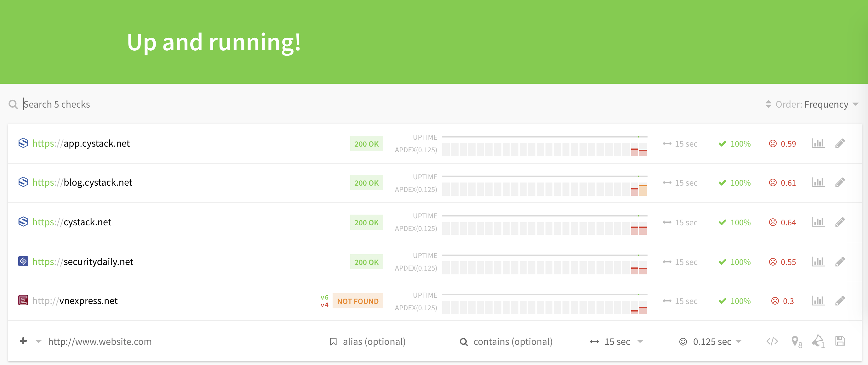Viewport: 868px width, 365px height.
Task: Click the 15 sec interval of securitydaily.net
Action: click(680, 262)
